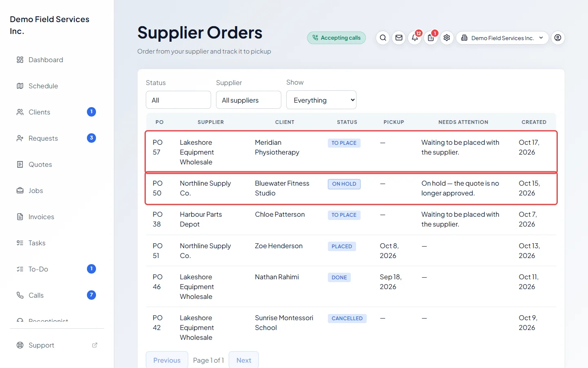The height and width of the screenshot is (368, 588).
Task: Click the Tasks list icon
Action: pos(20,243)
